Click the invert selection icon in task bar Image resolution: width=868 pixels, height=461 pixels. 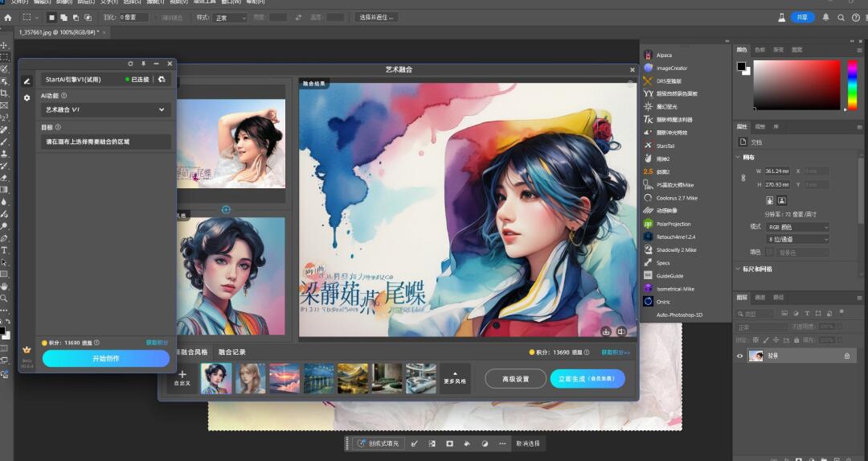(432, 443)
